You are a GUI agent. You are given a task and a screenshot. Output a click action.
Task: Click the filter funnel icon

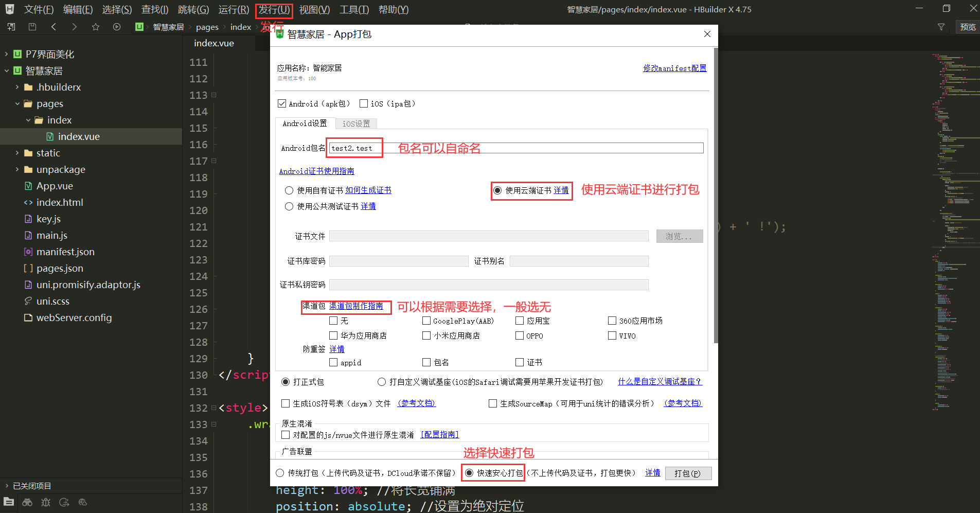coord(941,27)
